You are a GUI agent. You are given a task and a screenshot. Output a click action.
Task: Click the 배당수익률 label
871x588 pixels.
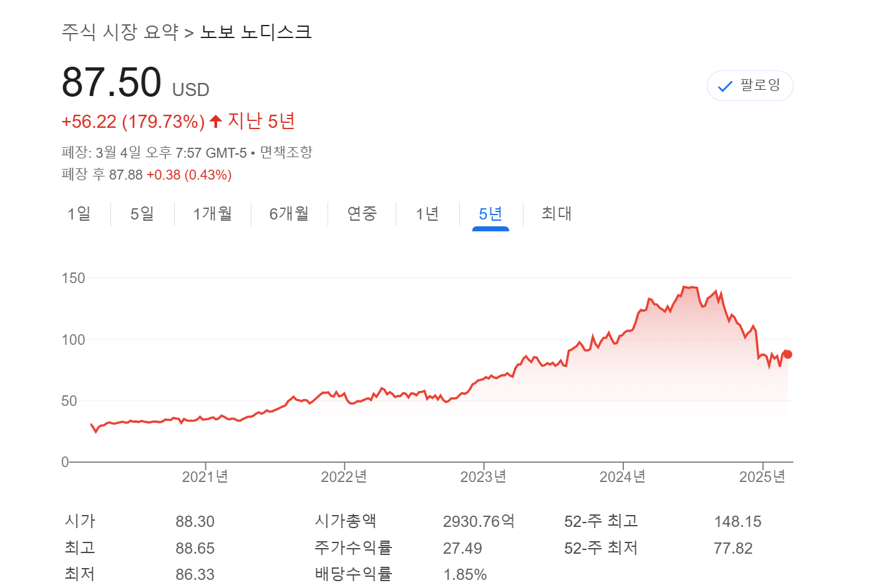point(353,574)
